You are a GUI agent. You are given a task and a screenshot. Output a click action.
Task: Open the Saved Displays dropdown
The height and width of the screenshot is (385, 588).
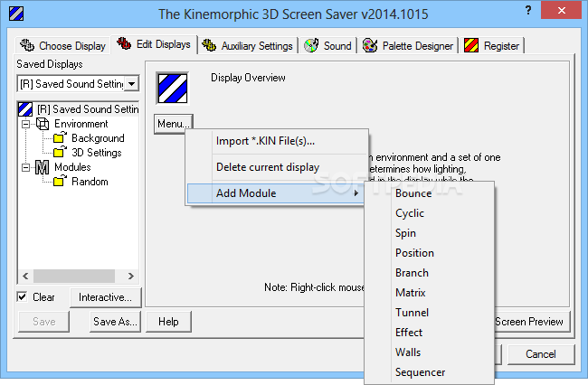tap(132, 84)
